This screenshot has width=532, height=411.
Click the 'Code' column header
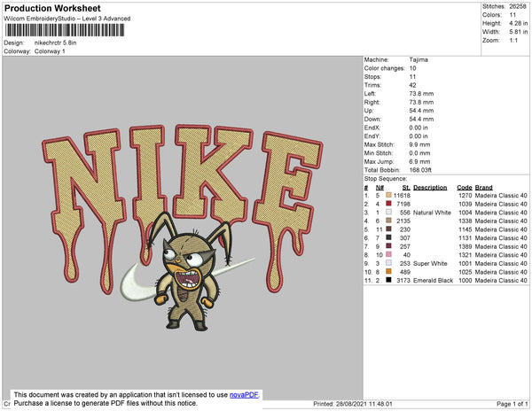point(465,188)
